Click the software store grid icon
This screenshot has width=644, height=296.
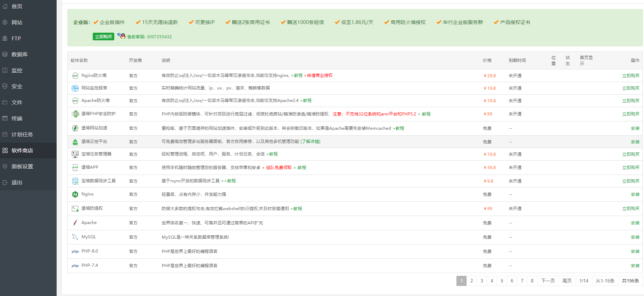coord(5,150)
